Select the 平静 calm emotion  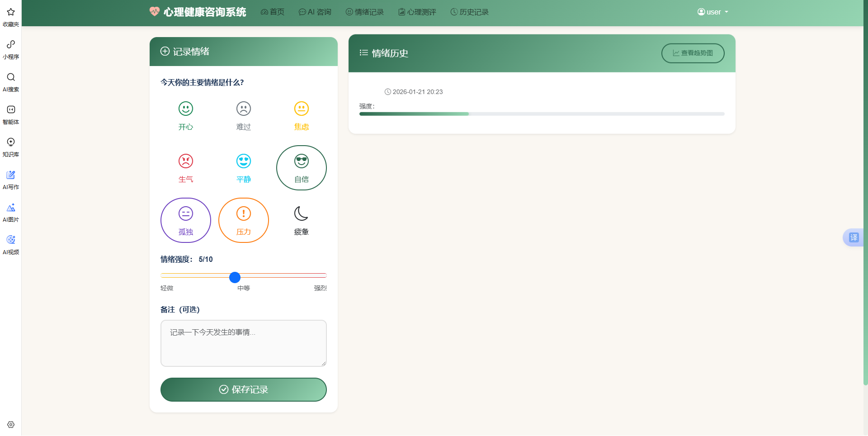point(243,167)
